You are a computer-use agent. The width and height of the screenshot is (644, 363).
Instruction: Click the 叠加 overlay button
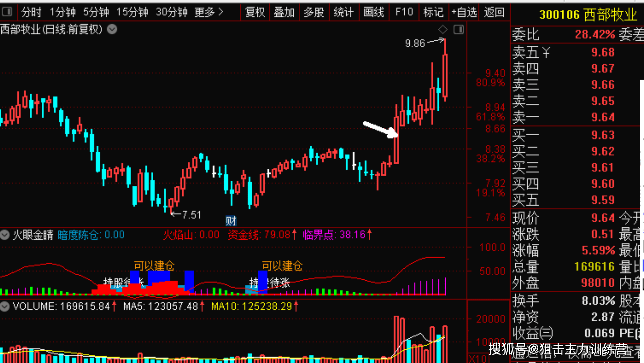point(284,13)
